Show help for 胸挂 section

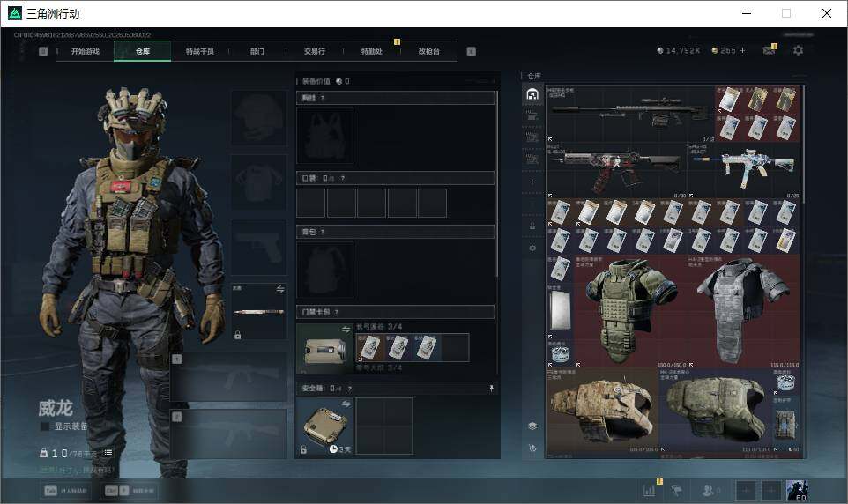pos(323,98)
